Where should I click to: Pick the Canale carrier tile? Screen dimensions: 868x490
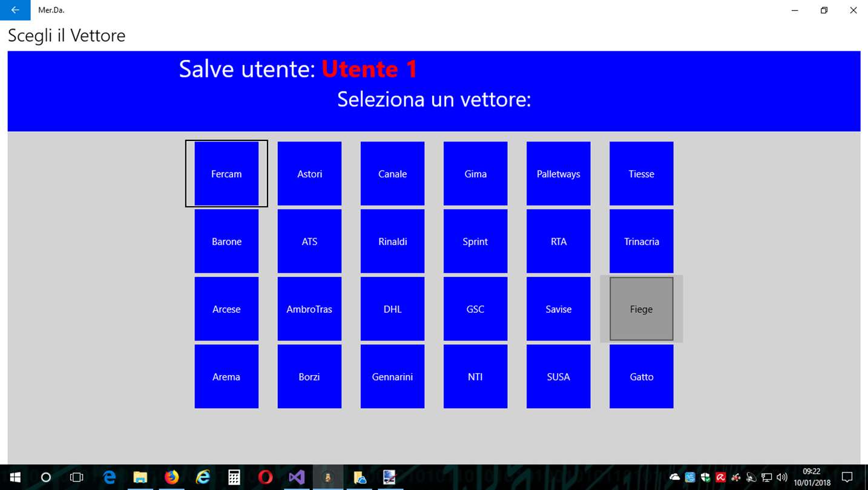[392, 174]
